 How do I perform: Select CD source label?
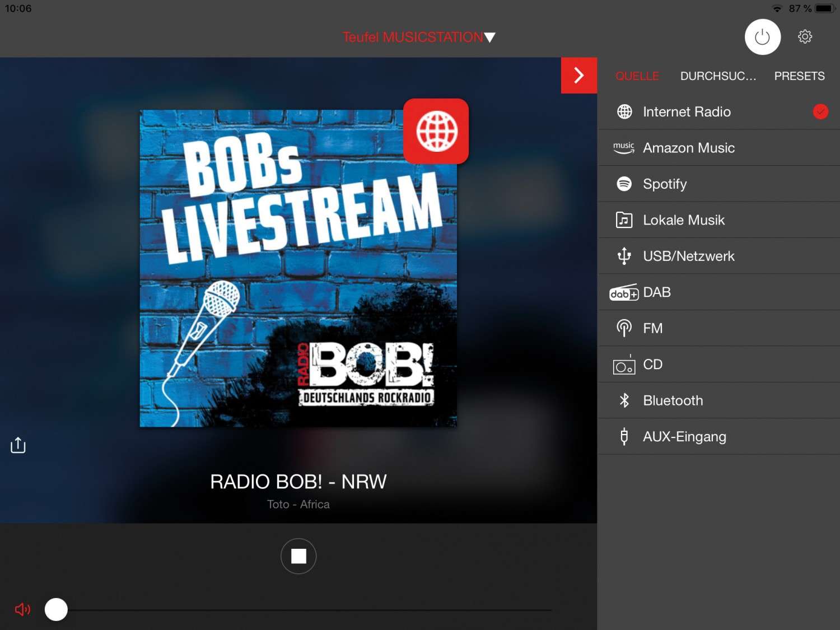pos(653,365)
